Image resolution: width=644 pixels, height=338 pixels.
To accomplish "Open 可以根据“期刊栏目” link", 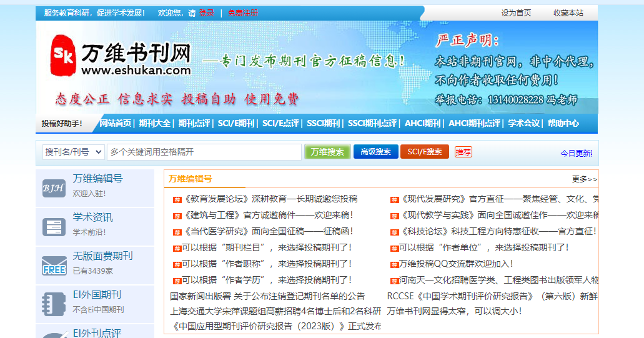I will click(x=267, y=247).
